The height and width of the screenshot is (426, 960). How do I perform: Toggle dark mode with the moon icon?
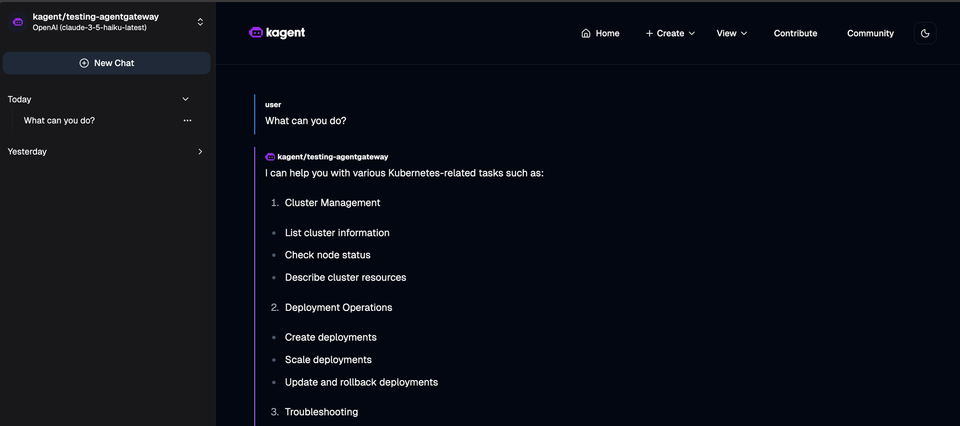(x=925, y=34)
